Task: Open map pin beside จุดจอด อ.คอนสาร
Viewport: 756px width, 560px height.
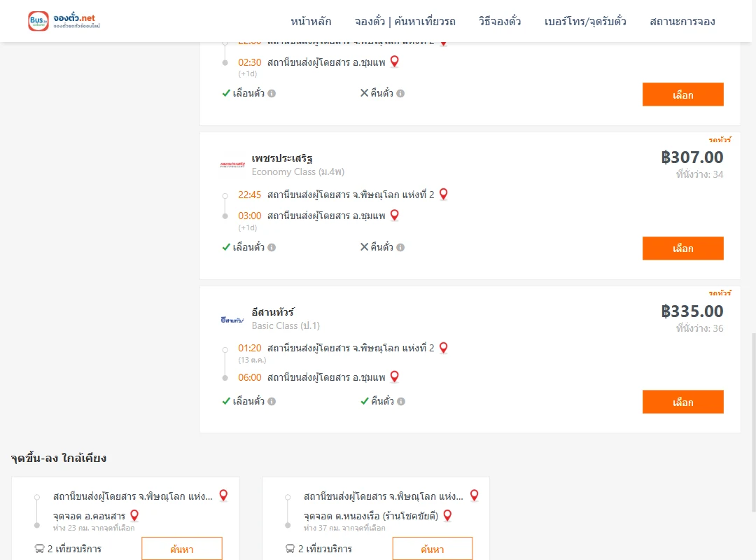Action: pos(134,516)
